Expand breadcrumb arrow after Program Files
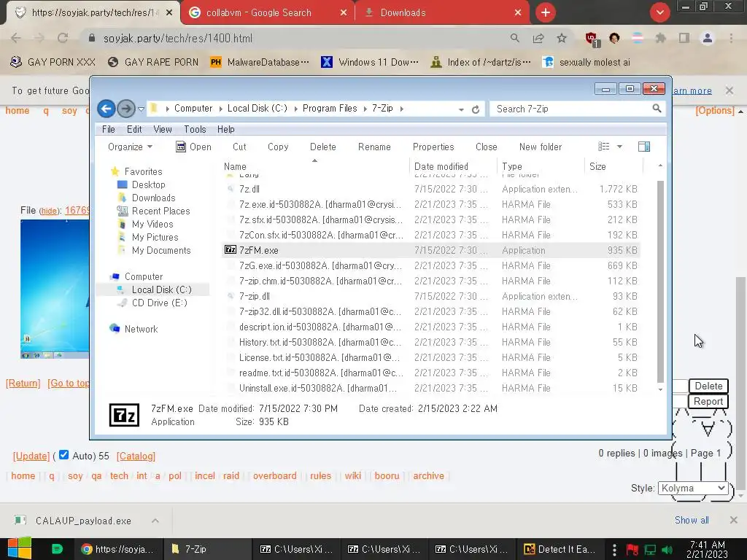Screen dimensions: 747x560 pyautogui.click(x=365, y=109)
